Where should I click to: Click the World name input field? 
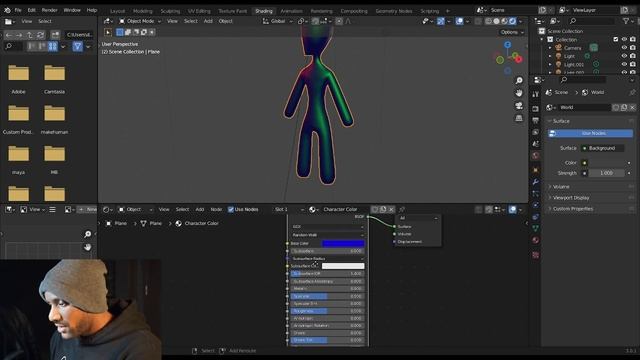click(584, 107)
